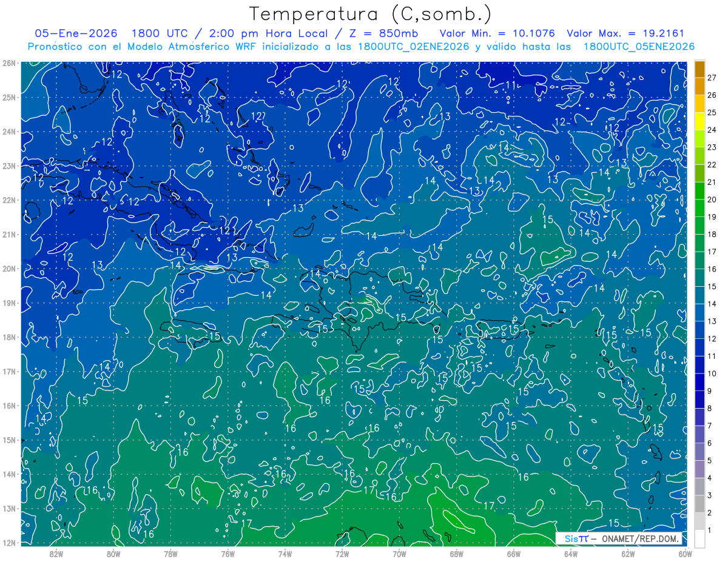Select the longitude label 82W

(x=56, y=554)
